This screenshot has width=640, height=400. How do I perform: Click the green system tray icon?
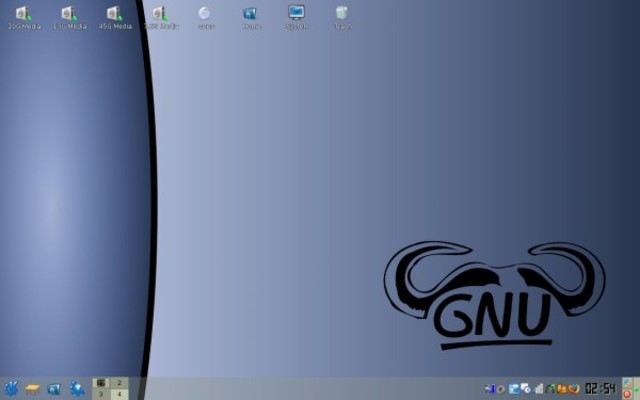[x=551, y=389]
